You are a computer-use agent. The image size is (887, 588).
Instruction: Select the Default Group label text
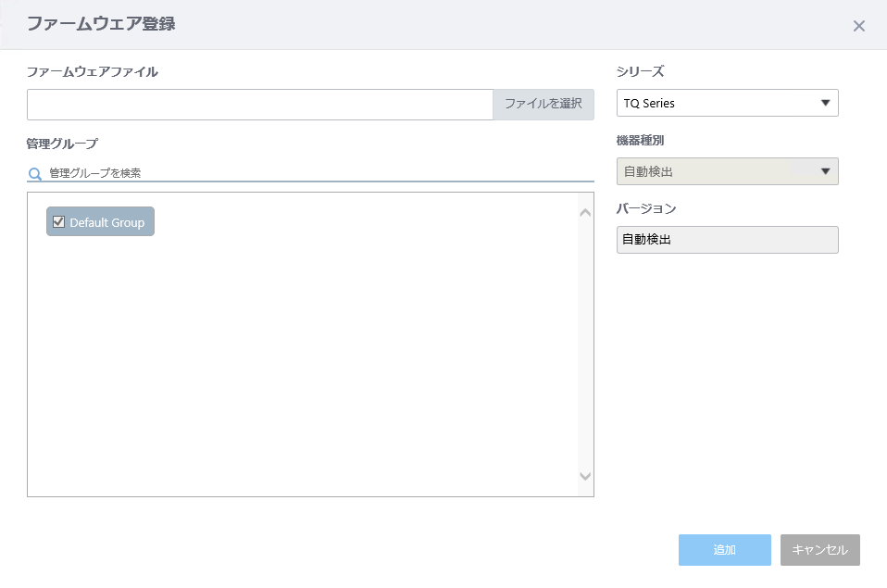tap(106, 222)
